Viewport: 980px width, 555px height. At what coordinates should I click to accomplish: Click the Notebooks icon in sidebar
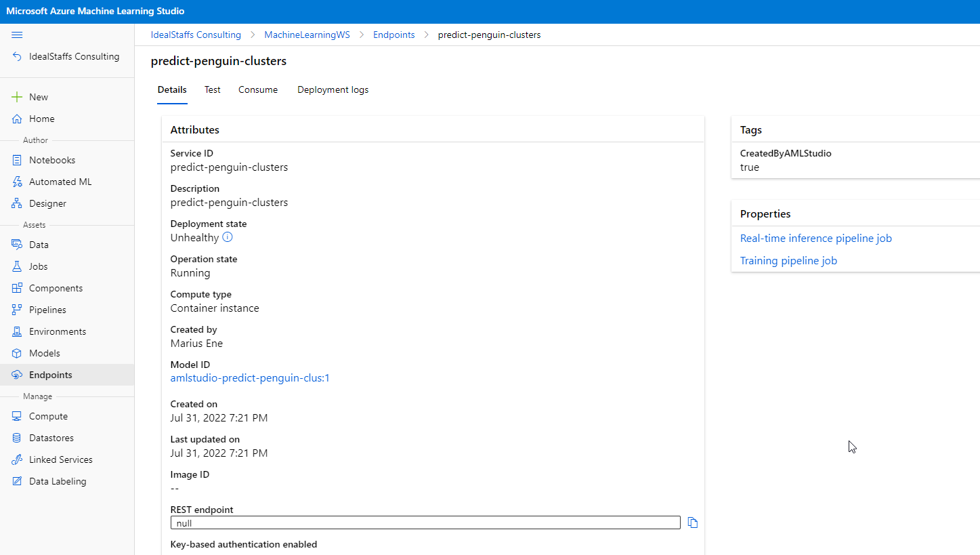pos(17,160)
